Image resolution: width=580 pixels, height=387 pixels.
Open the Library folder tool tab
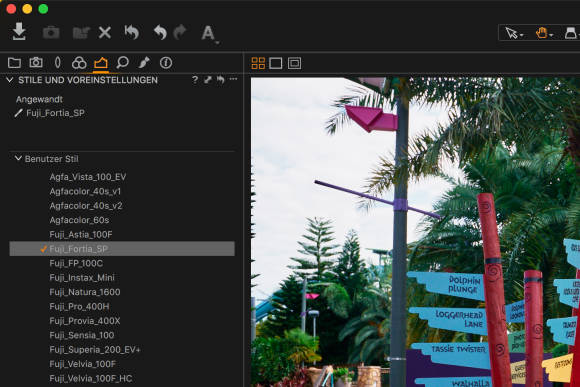pos(14,63)
